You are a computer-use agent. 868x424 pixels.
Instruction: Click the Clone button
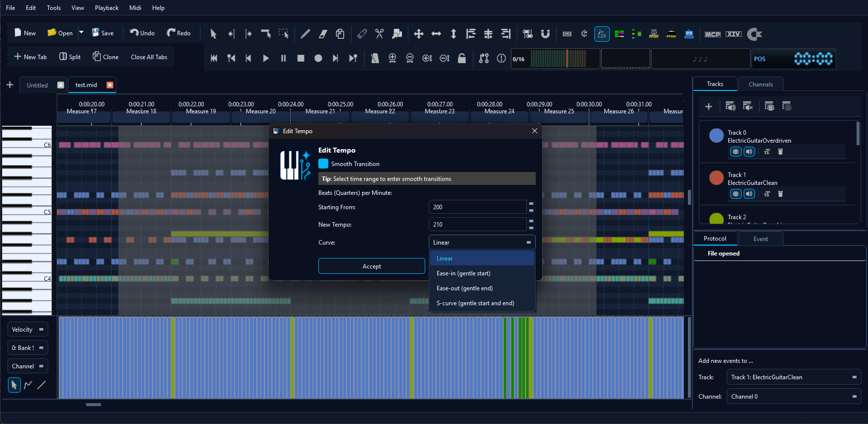(105, 57)
